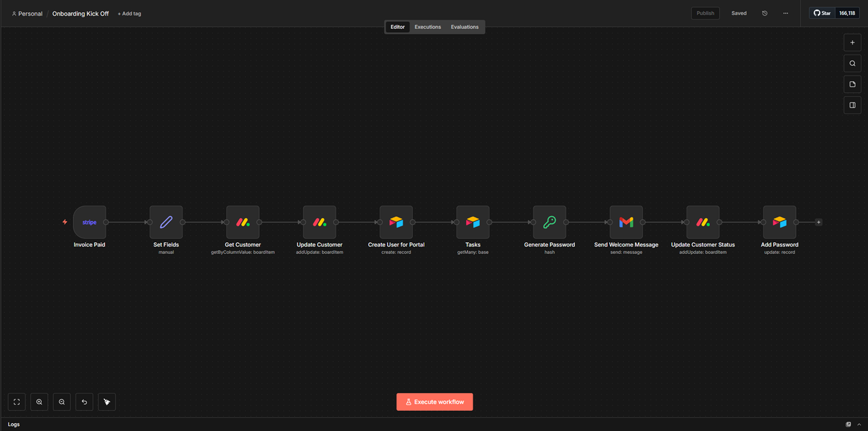Image resolution: width=868 pixels, height=431 pixels.
Task: Switch to the Executions tab
Action: (x=427, y=27)
